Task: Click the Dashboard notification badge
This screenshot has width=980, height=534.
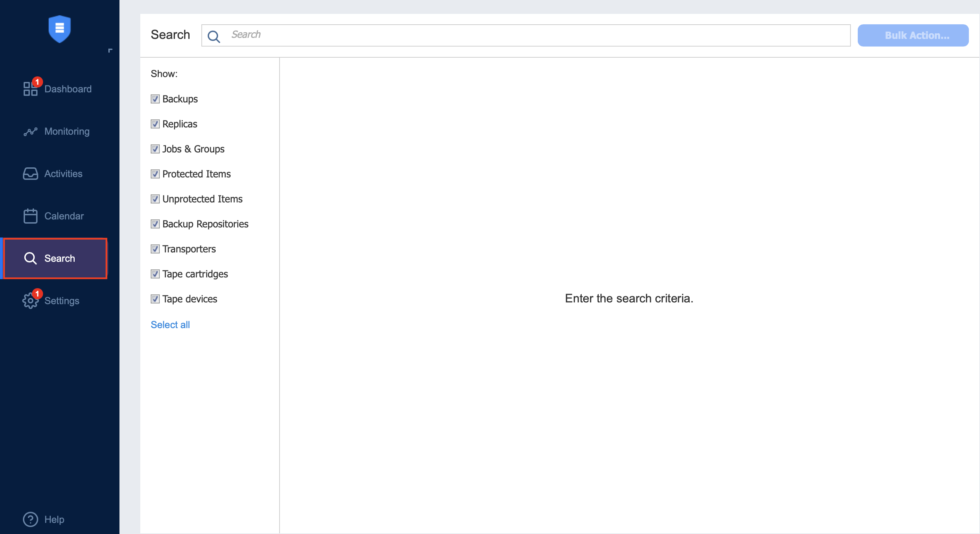Action: [x=37, y=82]
